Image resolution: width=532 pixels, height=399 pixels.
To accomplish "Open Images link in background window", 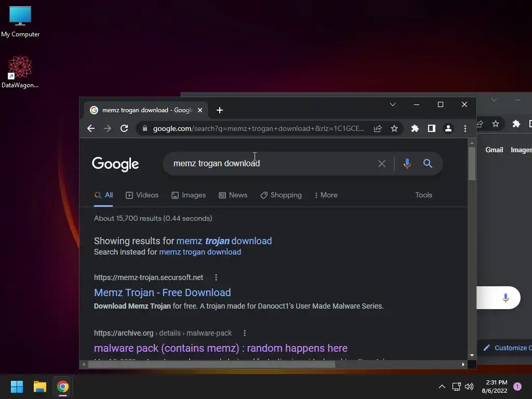I will pyautogui.click(x=521, y=150).
